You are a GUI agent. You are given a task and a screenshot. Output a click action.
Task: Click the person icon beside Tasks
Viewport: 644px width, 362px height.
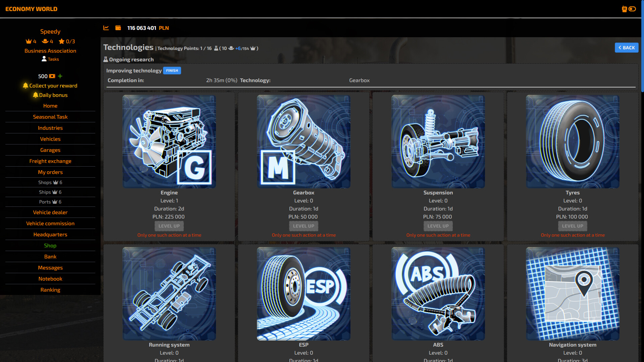click(44, 59)
